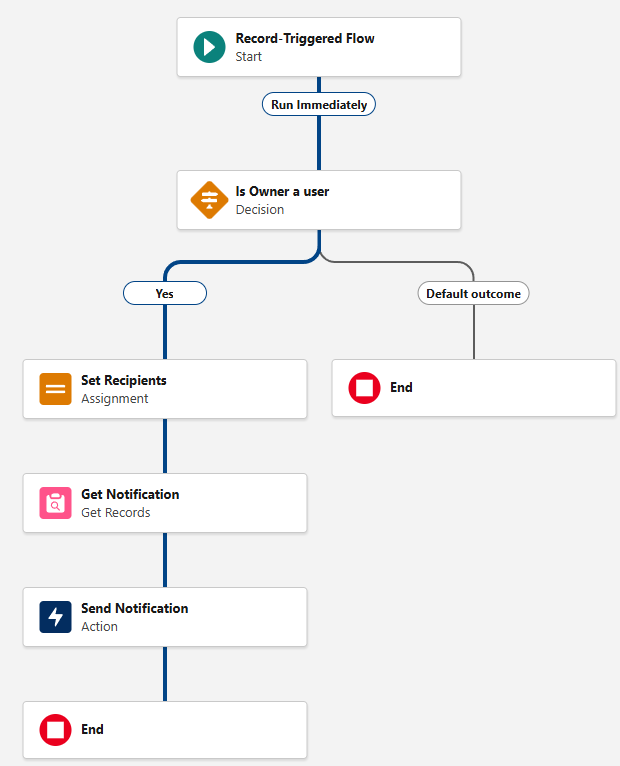Click the connector between Set Recipients and Get Notification
Viewport: 620px width, 766px height.
point(165,446)
